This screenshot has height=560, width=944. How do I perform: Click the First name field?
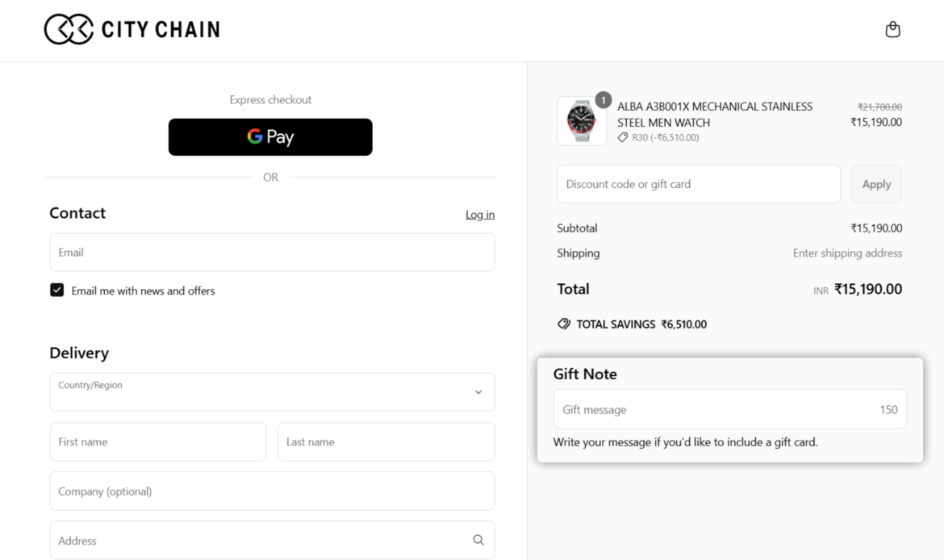[x=157, y=441]
